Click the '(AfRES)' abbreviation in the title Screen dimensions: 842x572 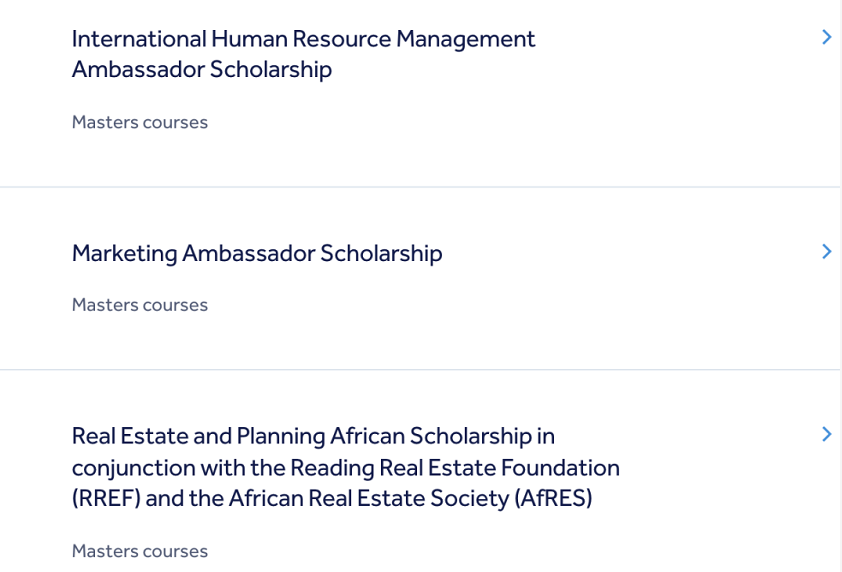point(553,498)
